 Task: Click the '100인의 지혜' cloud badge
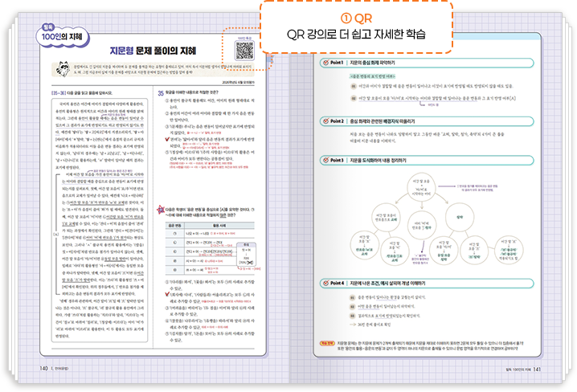pyautogui.click(x=62, y=36)
